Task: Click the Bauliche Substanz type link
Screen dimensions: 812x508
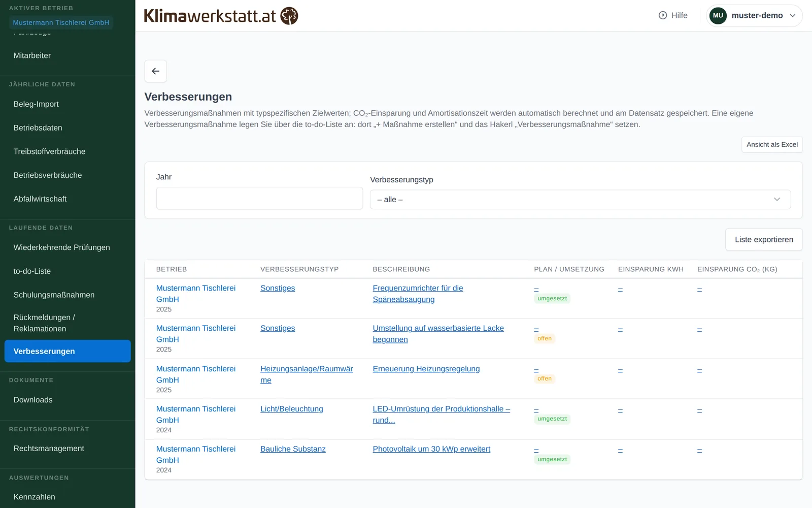Action: (293, 449)
